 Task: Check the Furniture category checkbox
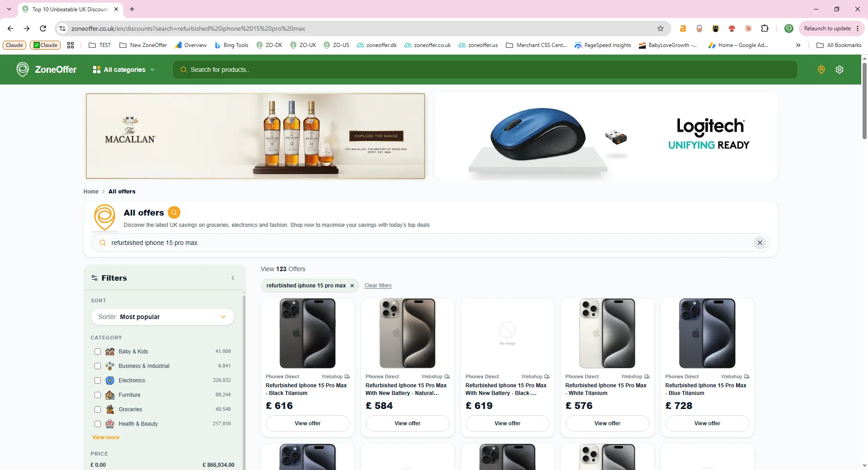98,395
